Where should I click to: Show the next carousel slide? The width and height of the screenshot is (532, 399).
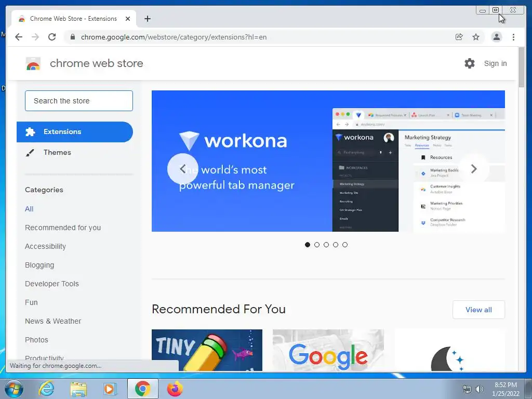coord(474,169)
